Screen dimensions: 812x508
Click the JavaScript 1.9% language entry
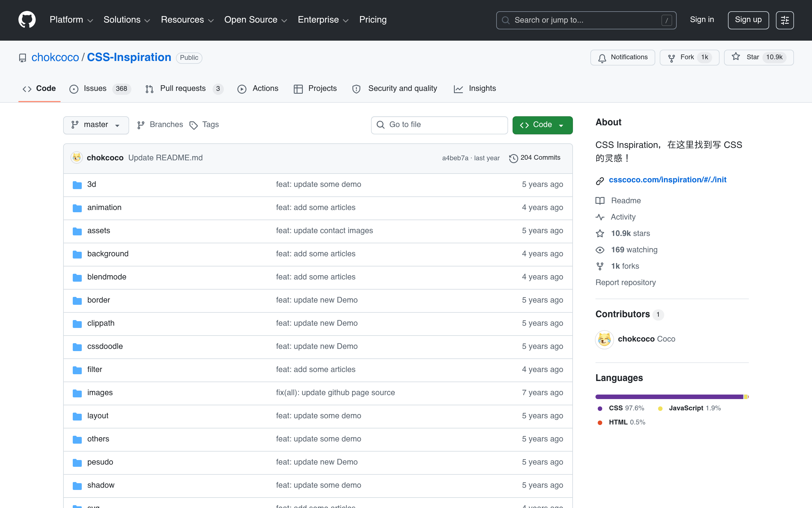(x=689, y=408)
